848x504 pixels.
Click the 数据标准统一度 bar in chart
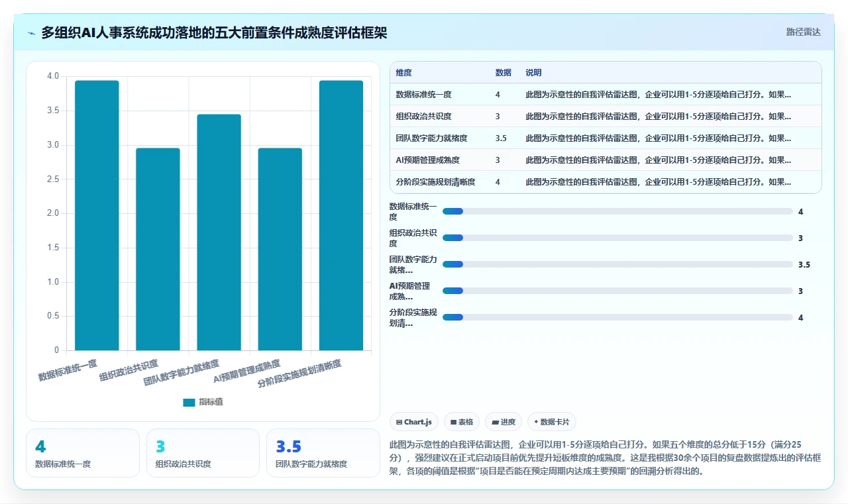(97, 215)
